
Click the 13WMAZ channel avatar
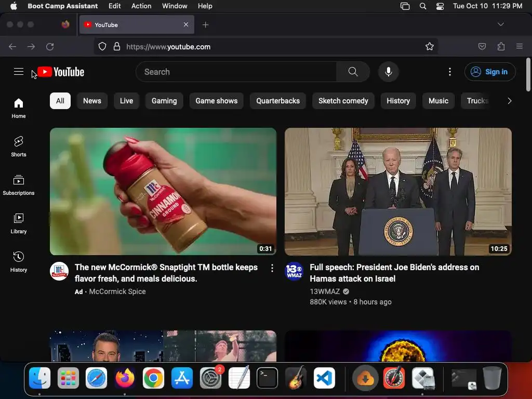pos(294,271)
